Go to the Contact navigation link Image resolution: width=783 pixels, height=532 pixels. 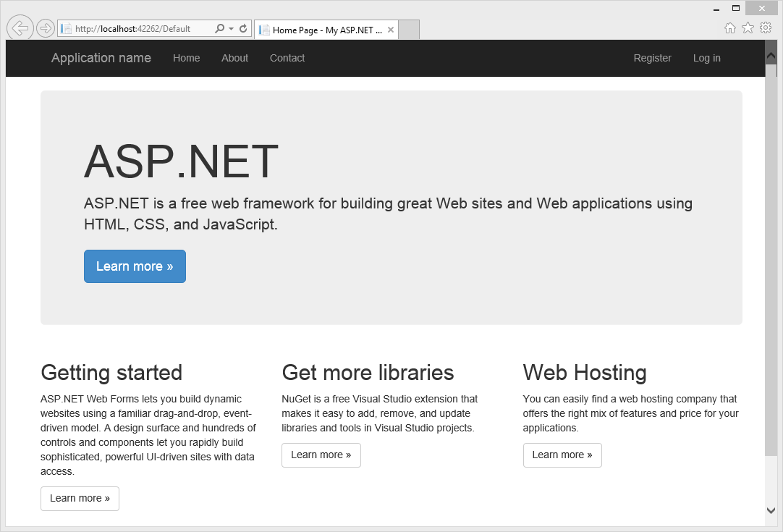(287, 58)
